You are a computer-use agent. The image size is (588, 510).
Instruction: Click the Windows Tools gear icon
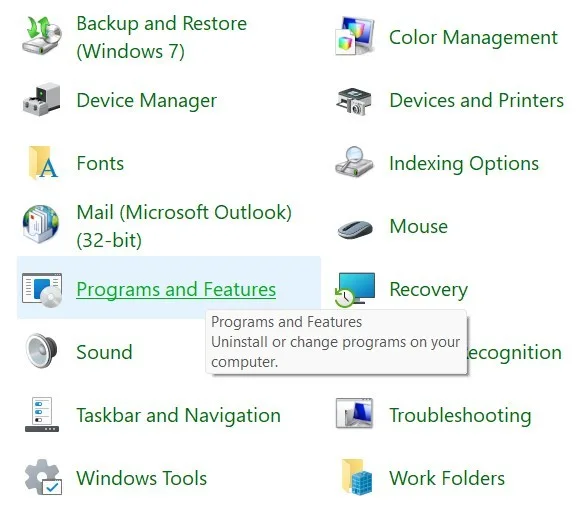(43, 477)
